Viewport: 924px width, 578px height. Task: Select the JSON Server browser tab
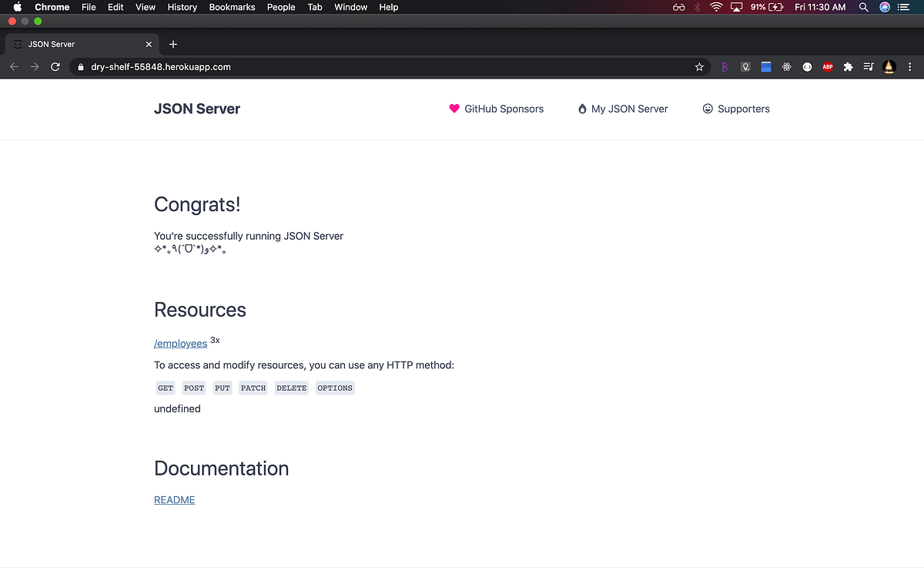(x=81, y=44)
